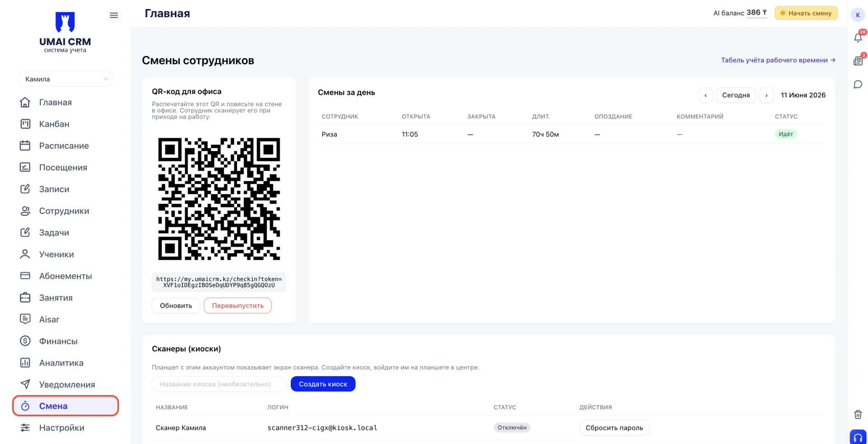Click the people icon beside Сотрудники
Viewport: 868px width, 444px height.
coord(25,211)
